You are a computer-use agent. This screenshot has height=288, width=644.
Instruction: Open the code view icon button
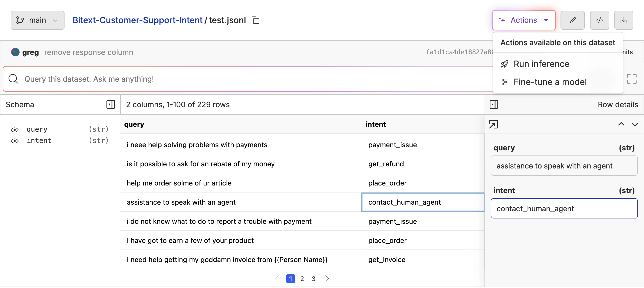point(599,20)
